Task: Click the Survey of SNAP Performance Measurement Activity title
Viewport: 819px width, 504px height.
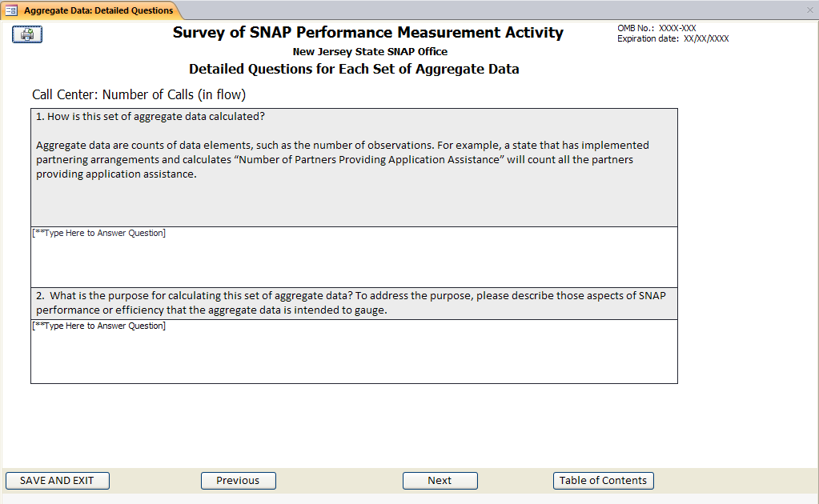Action: click(x=367, y=33)
